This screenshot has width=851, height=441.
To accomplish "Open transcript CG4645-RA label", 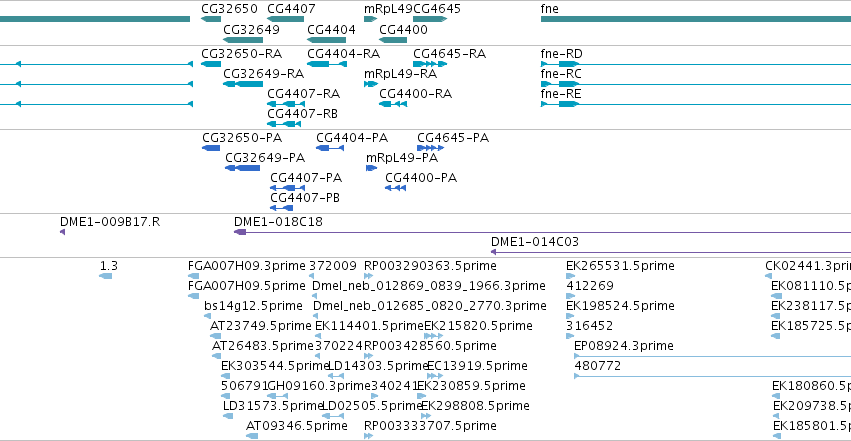I will [x=449, y=54].
